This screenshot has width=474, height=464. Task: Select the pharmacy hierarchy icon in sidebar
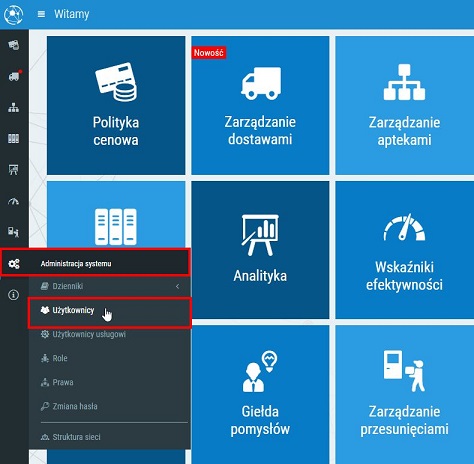(x=13, y=107)
